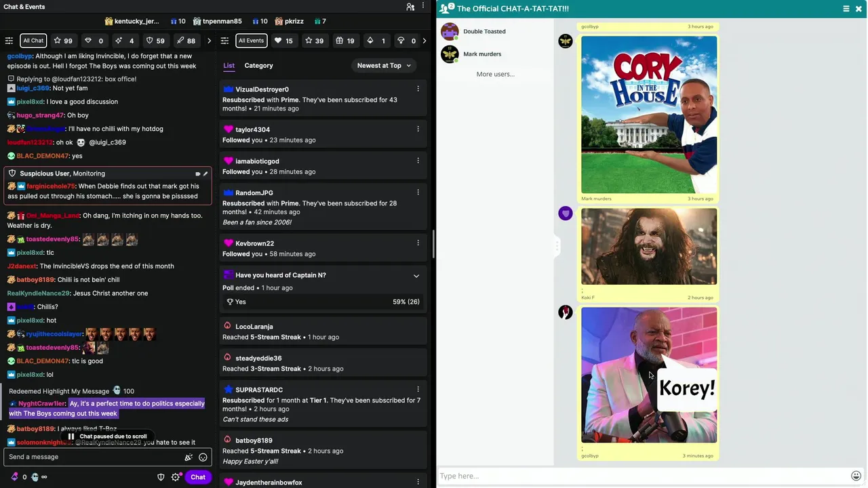Select Double Toasted user in CHAT-A-TAT-TAT
This screenshot has width=868, height=488.
[x=484, y=31]
